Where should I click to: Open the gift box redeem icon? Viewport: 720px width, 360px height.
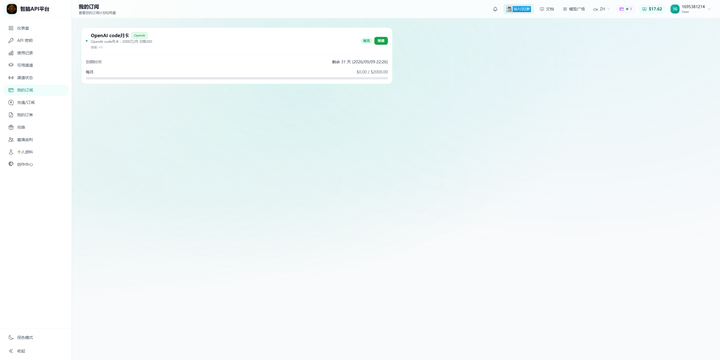pos(11,127)
